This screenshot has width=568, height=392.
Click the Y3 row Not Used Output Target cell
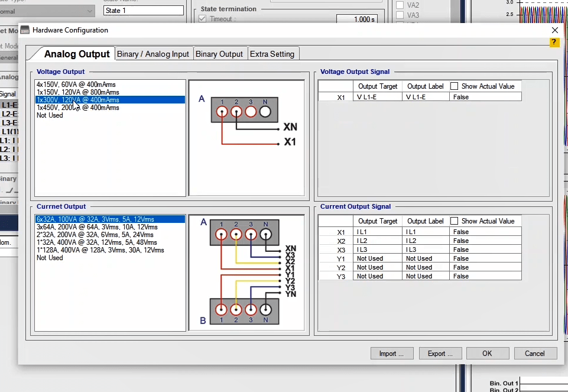point(378,276)
